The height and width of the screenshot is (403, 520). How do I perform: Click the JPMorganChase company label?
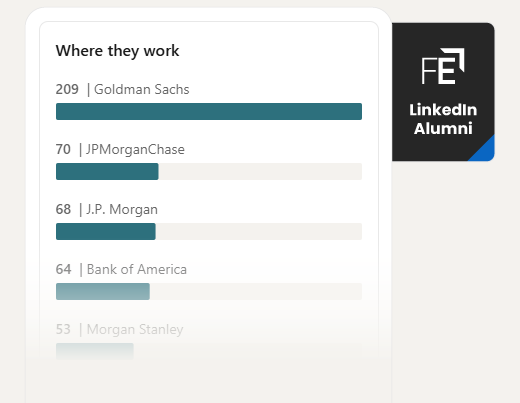135,149
